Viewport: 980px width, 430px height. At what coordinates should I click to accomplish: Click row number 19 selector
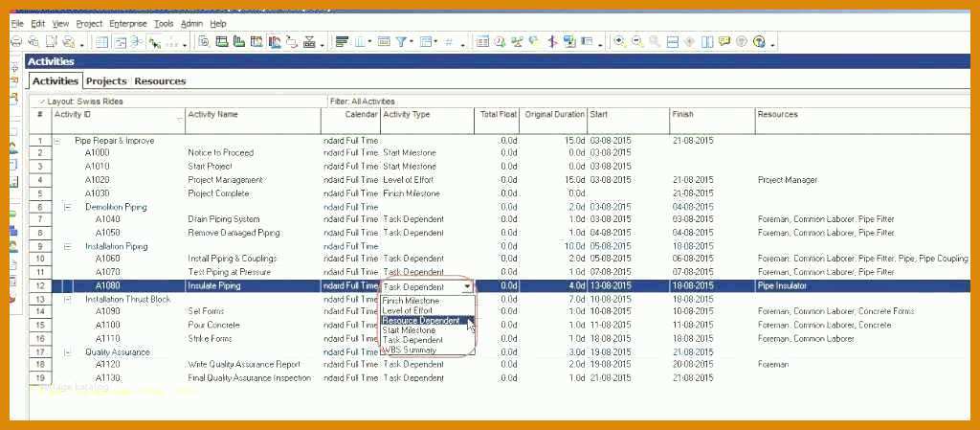coord(40,378)
